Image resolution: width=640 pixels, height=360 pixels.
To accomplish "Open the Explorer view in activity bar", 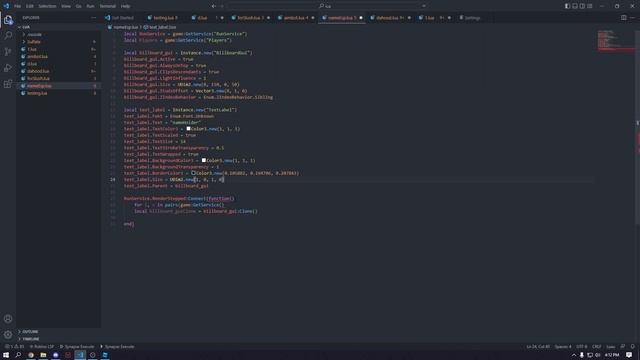I will tap(8, 20).
